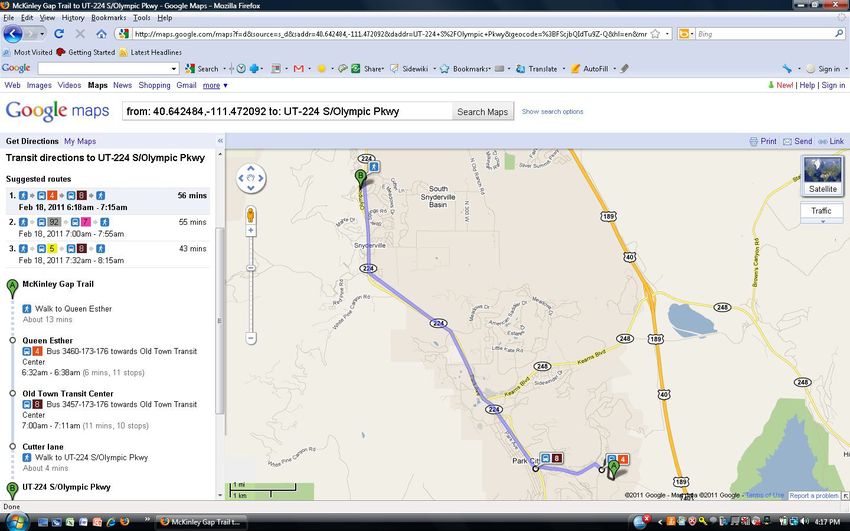Collapse the left directions panel
This screenshot has height=531, width=850.
pyautogui.click(x=220, y=141)
